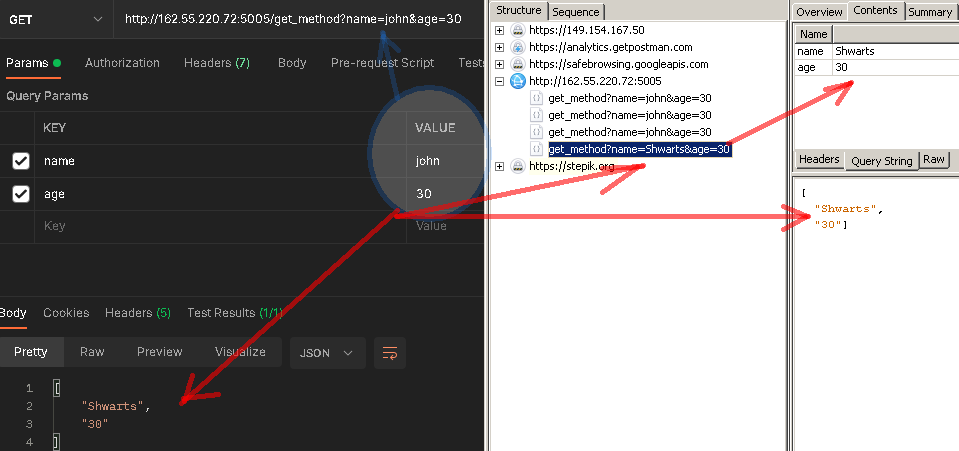Switch to the Headers sub-tab in Charles
959x451 pixels.
pyautogui.click(x=819, y=159)
